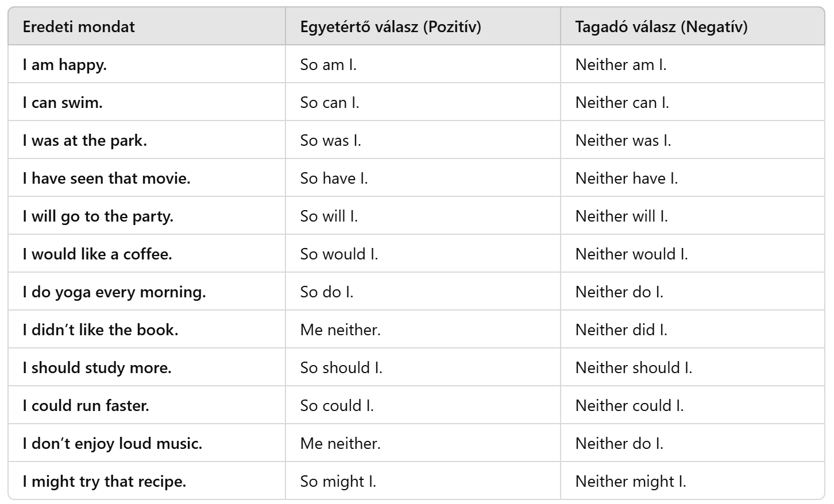Select the 'Egyetértő válasz (Pozitív)' header cell
Viewport: 834px width, 504px height.
pyautogui.click(x=391, y=27)
